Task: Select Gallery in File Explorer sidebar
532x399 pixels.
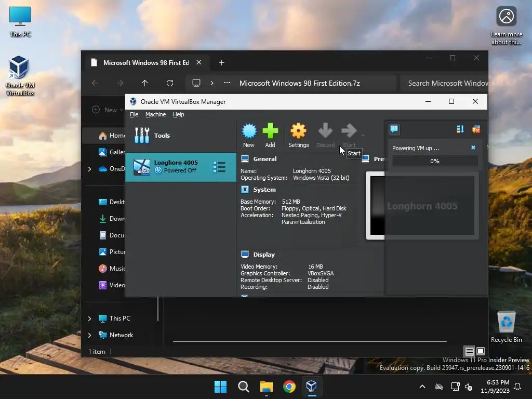Action: click(112, 152)
